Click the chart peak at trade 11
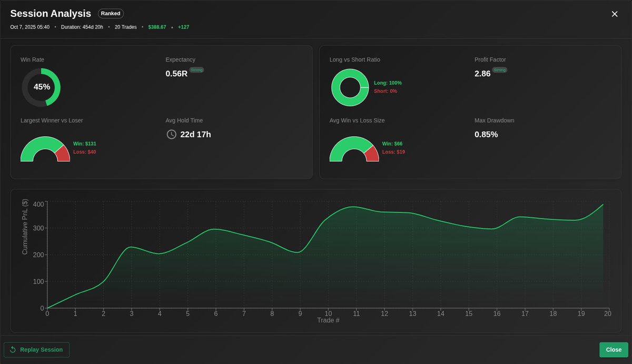This screenshot has width=632, height=364. click(354, 207)
